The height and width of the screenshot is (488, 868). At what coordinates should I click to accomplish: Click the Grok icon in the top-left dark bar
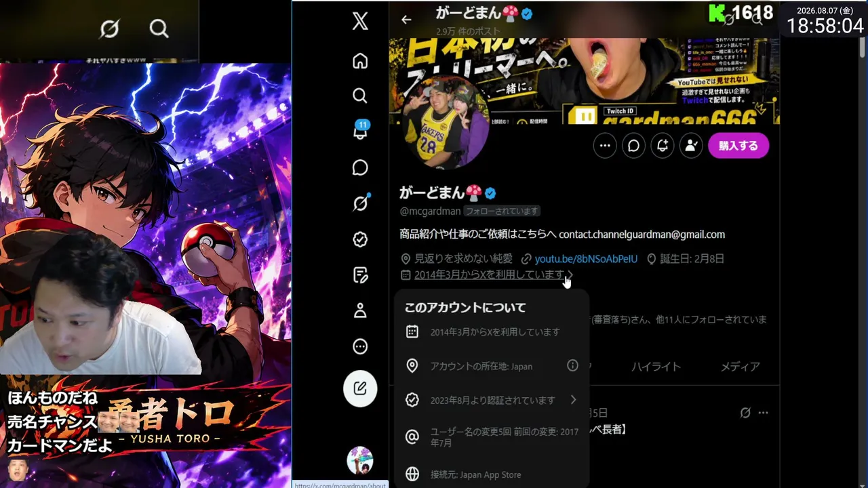(x=109, y=28)
